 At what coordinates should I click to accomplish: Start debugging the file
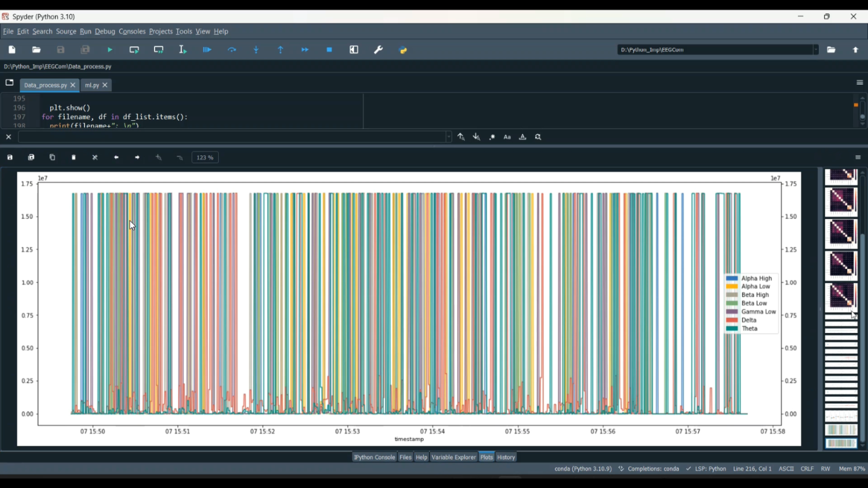[207, 50]
